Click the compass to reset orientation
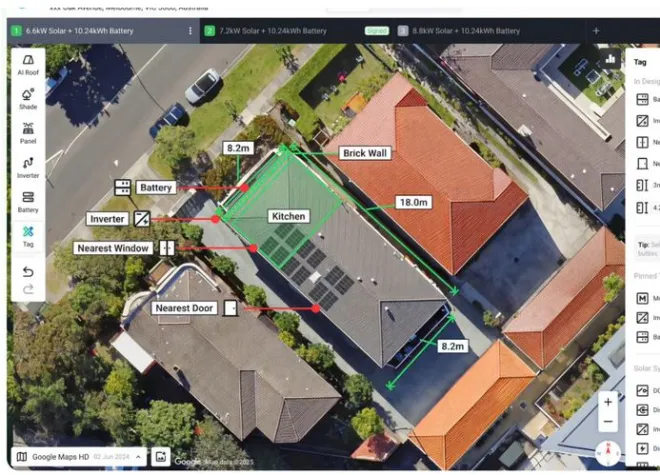Viewport: 660px width, 475px height. [607, 453]
